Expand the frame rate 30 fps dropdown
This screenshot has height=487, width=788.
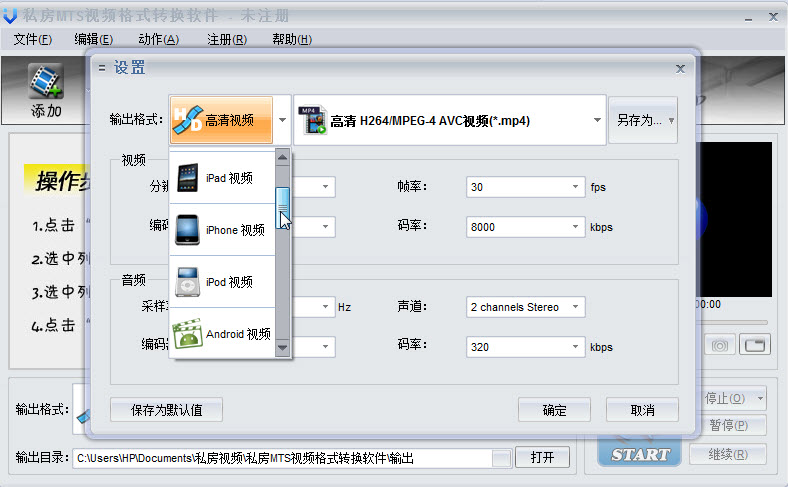575,187
